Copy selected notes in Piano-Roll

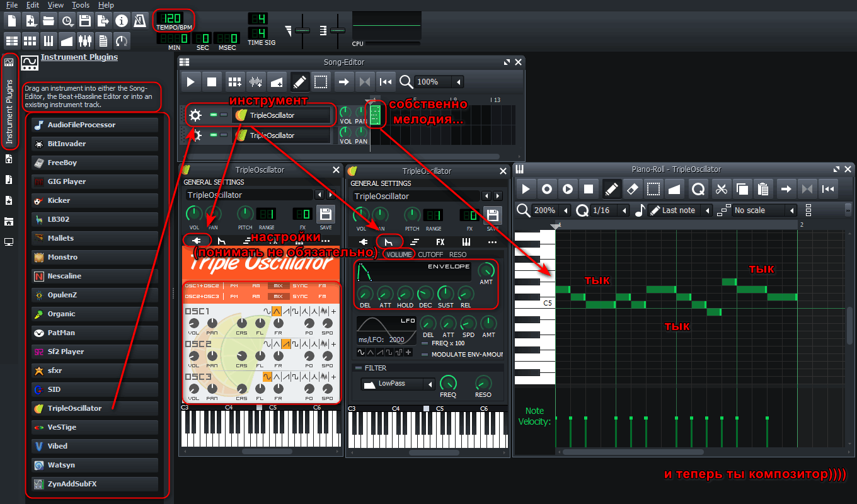pos(742,188)
